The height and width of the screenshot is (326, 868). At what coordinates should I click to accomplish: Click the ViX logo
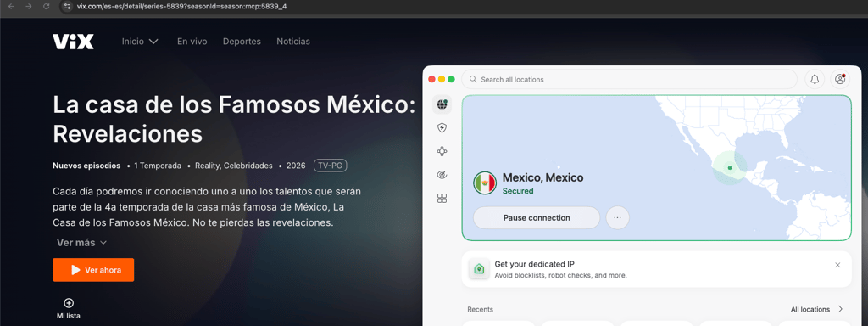click(73, 42)
